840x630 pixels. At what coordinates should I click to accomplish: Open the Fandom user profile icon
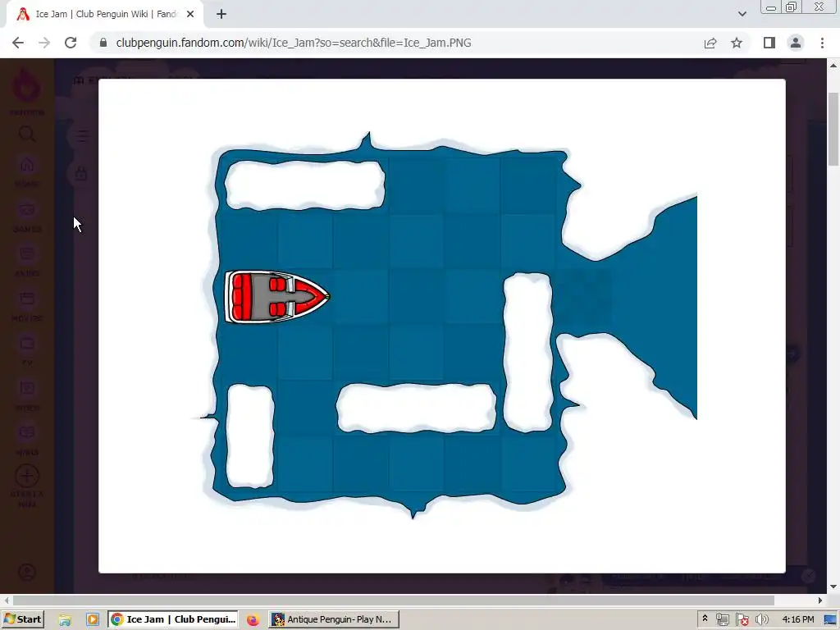coord(27,572)
